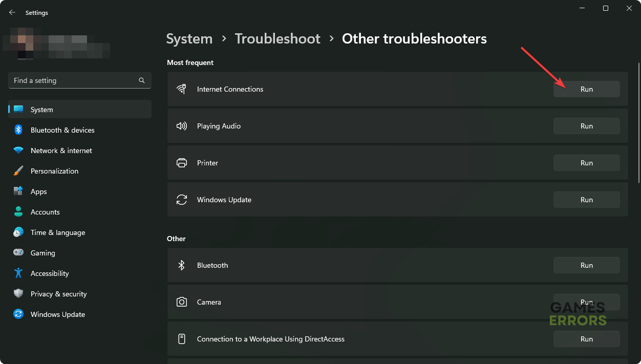Click the back arrow in Settings
The image size is (641, 364).
[12, 12]
